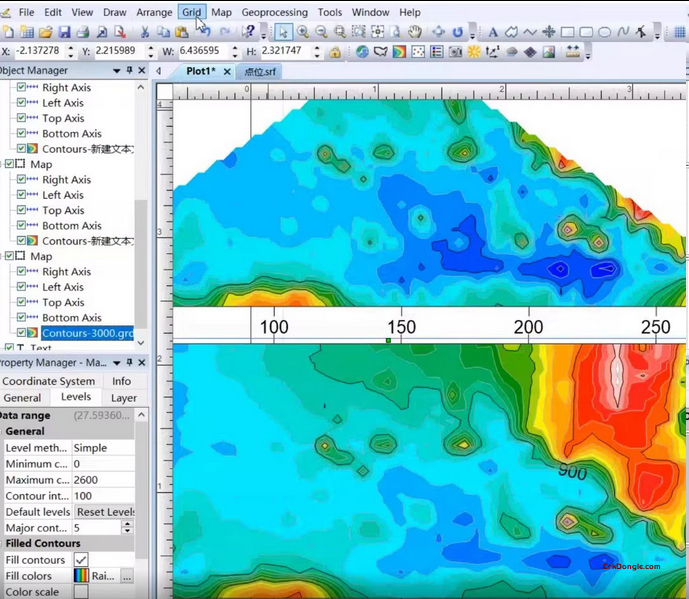Select the Rectangle drawing tool

pos(567,32)
